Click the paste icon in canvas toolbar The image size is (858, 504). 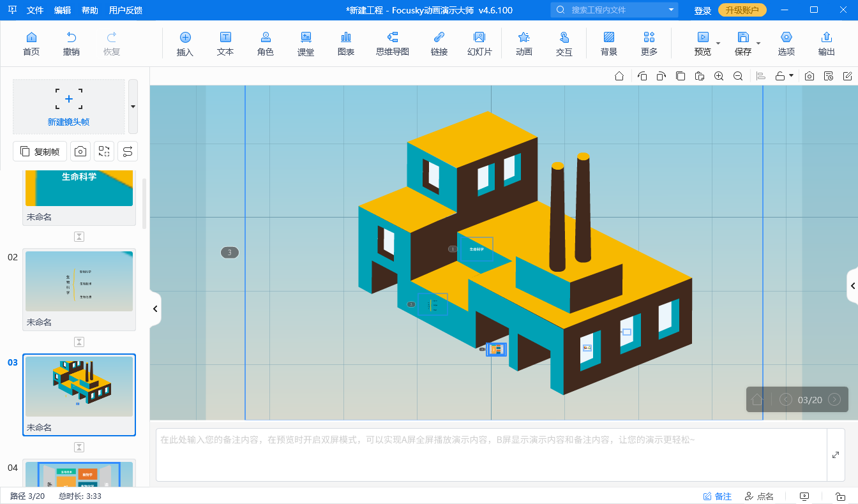700,76
